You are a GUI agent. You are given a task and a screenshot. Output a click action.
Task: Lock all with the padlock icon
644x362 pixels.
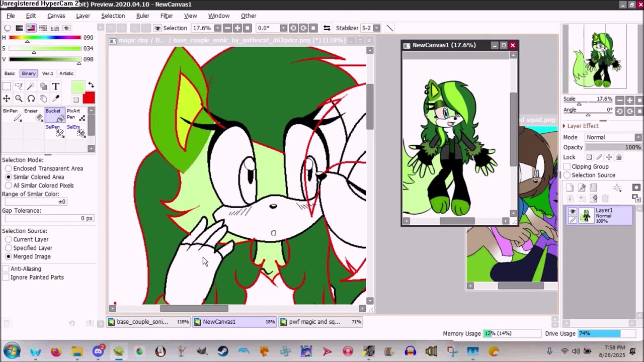click(x=619, y=157)
